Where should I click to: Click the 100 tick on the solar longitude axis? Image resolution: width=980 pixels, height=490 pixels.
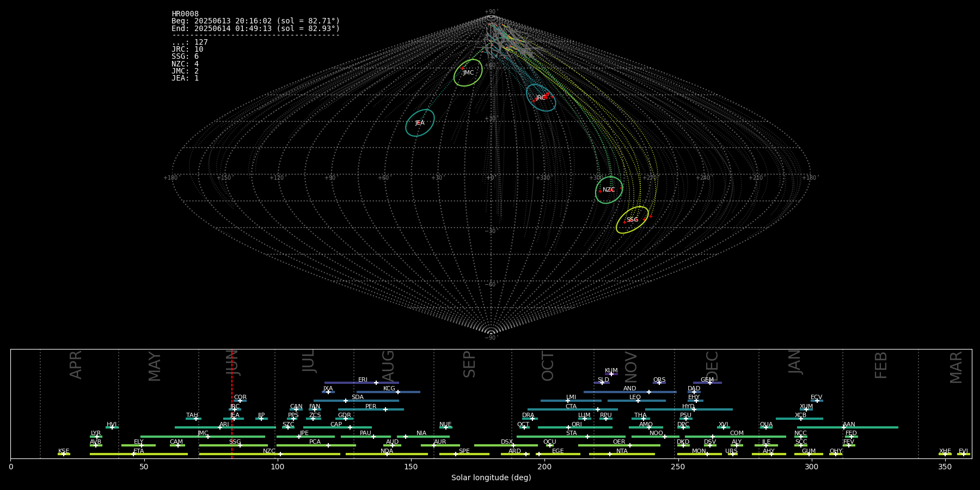tap(278, 467)
